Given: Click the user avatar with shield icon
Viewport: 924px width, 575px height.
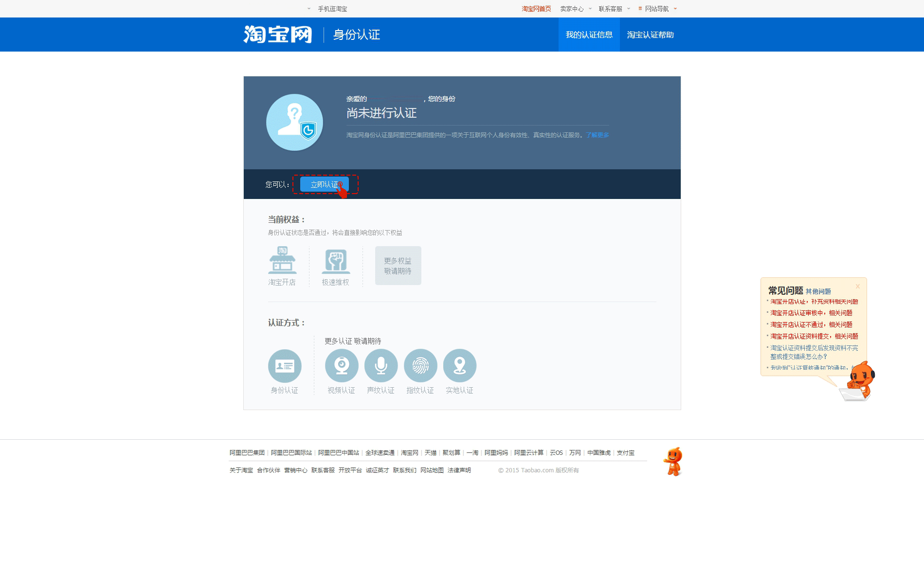Looking at the screenshot, I should coord(294,122).
